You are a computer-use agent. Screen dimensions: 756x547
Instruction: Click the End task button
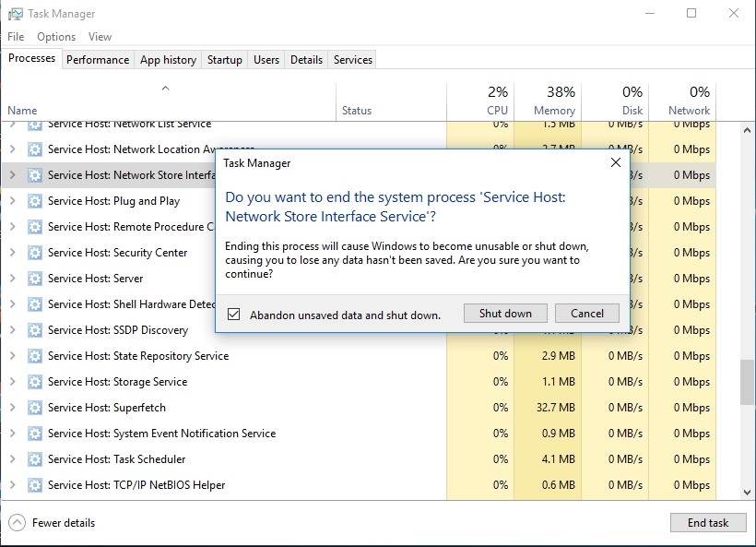(x=707, y=523)
